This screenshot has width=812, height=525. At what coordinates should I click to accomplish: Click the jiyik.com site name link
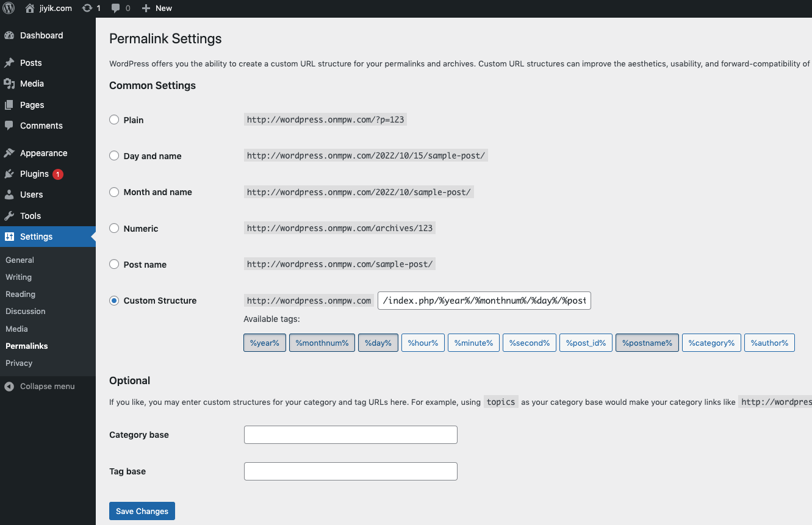click(x=56, y=9)
